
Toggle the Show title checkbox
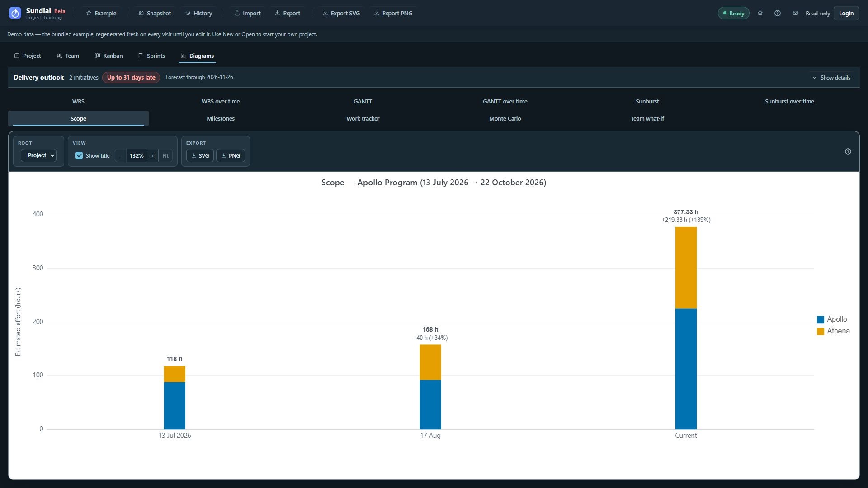(79, 155)
